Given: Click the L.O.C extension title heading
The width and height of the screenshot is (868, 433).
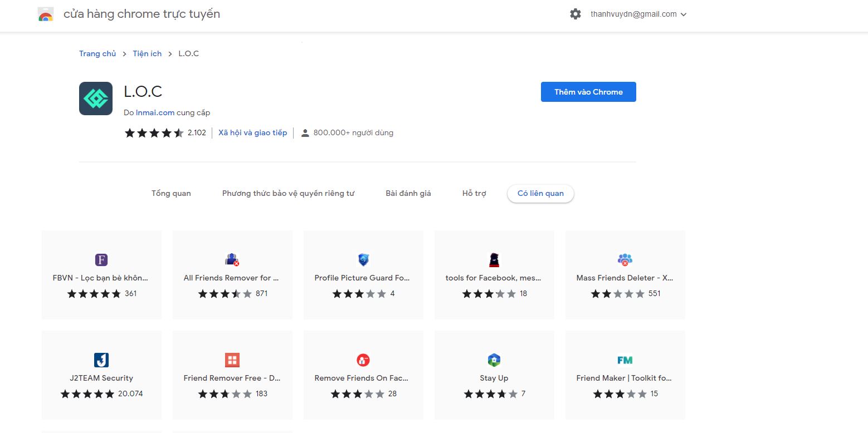Looking at the screenshot, I should tap(143, 92).
